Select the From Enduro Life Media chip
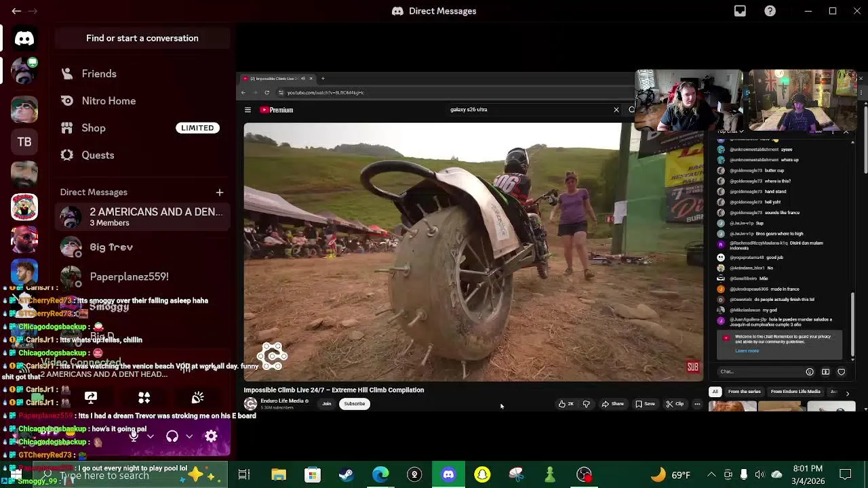Screen dimensions: 868x488 pyautogui.click(x=795, y=392)
